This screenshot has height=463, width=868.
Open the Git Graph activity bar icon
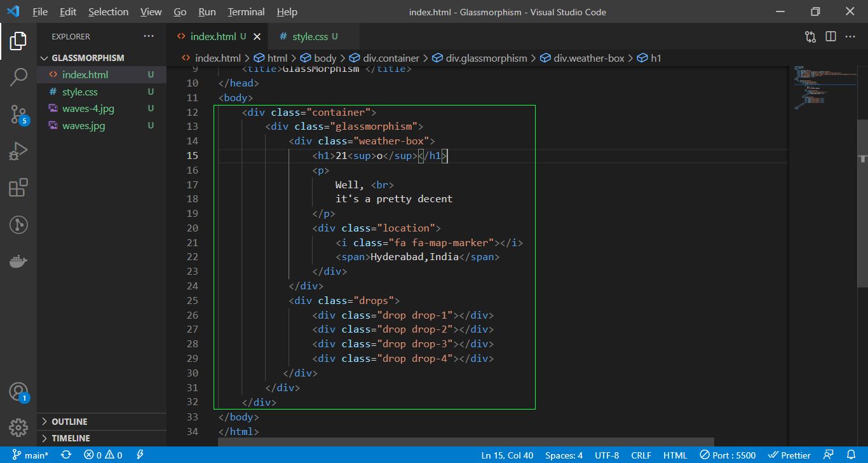18,225
